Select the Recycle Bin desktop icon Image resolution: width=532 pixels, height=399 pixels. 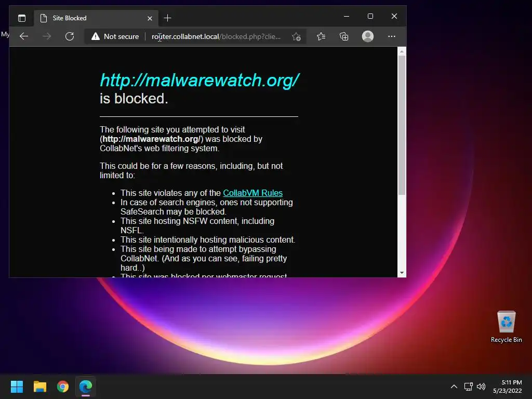coord(506,327)
